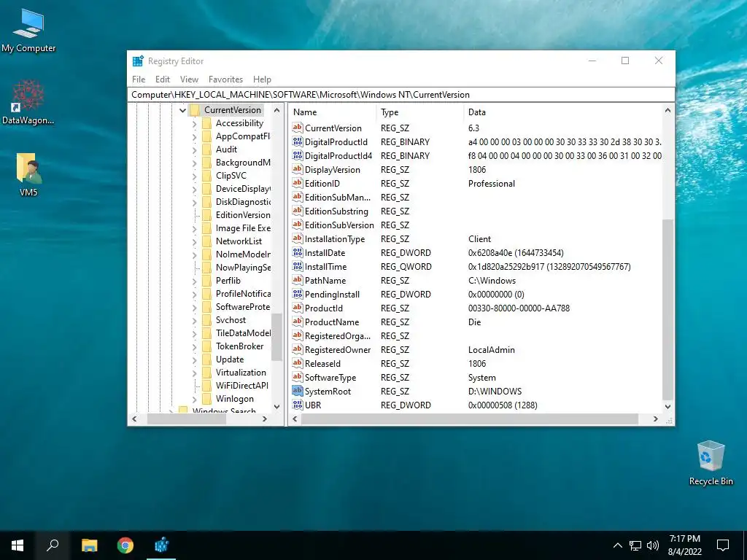
Task: Click the tree pane vertical scrollbar thumb
Action: click(276, 337)
